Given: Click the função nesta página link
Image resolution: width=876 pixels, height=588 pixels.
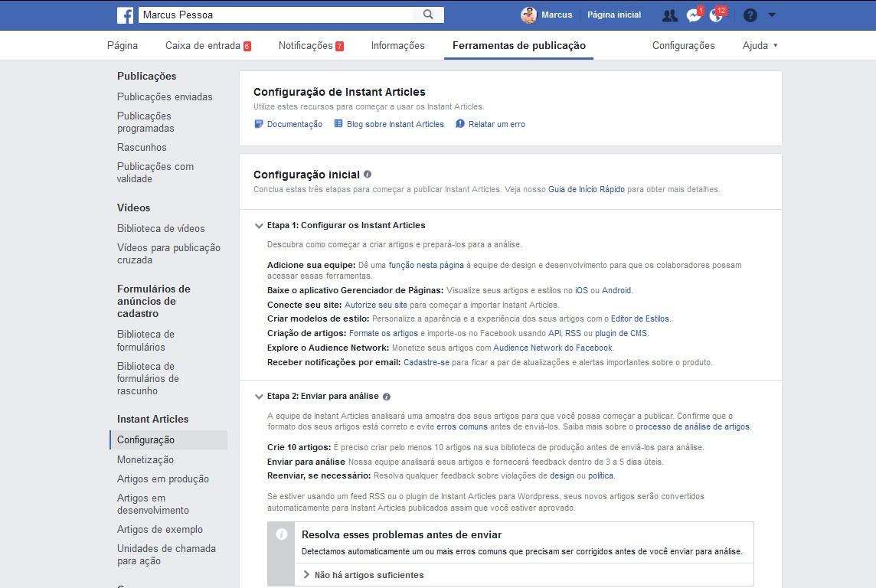Looking at the screenshot, I should coord(427,265).
